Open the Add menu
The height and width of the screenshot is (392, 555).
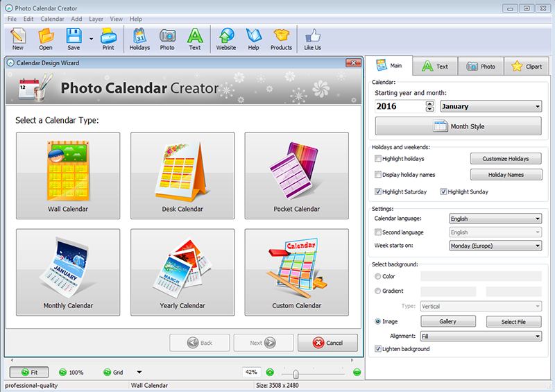(x=76, y=19)
